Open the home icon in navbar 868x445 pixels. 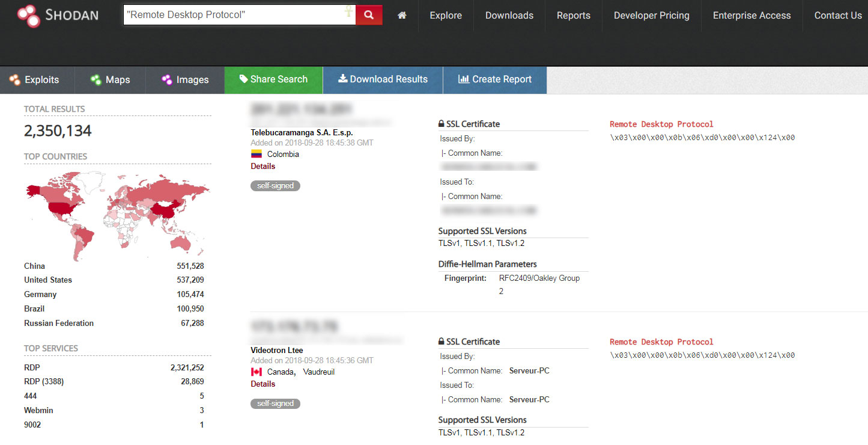[x=402, y=16]
